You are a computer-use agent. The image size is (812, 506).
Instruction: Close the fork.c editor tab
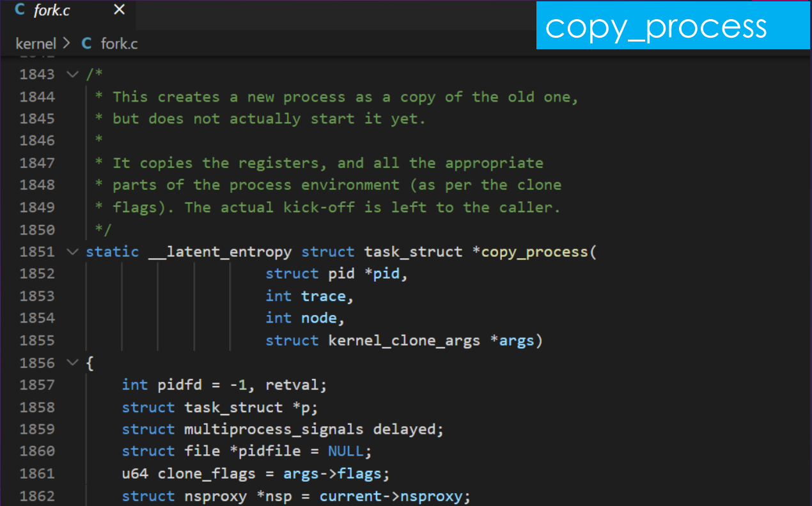[x=119, y=10]
